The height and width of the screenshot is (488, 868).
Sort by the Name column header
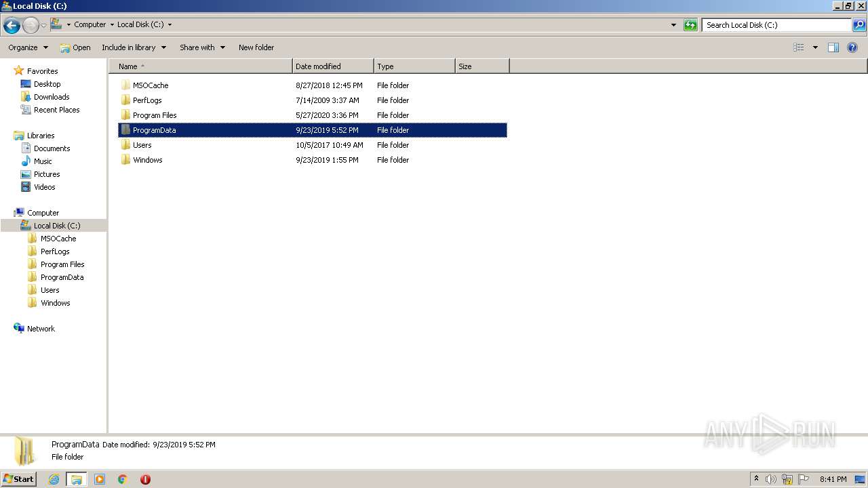pyautogui.click(x=201, y=66)
